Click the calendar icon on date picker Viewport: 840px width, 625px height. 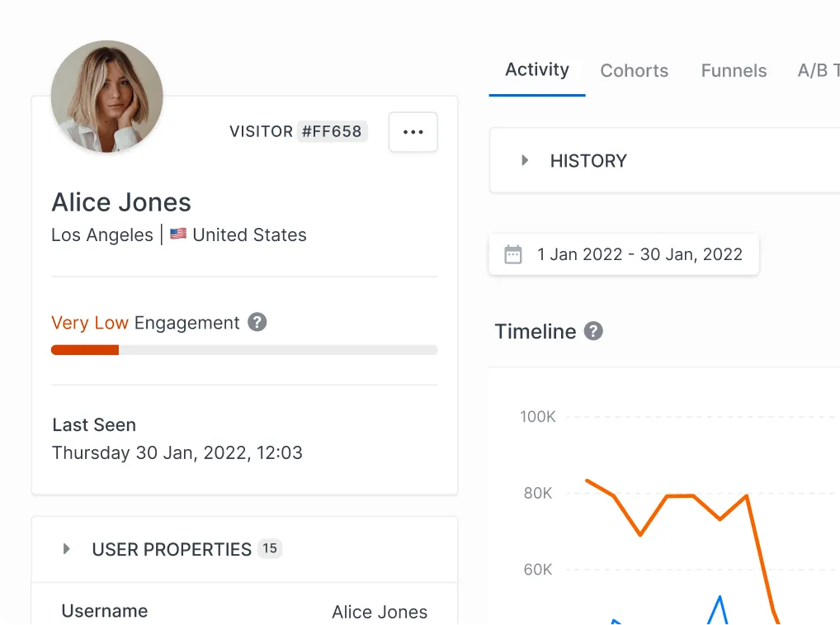click(x=513, y=254)
